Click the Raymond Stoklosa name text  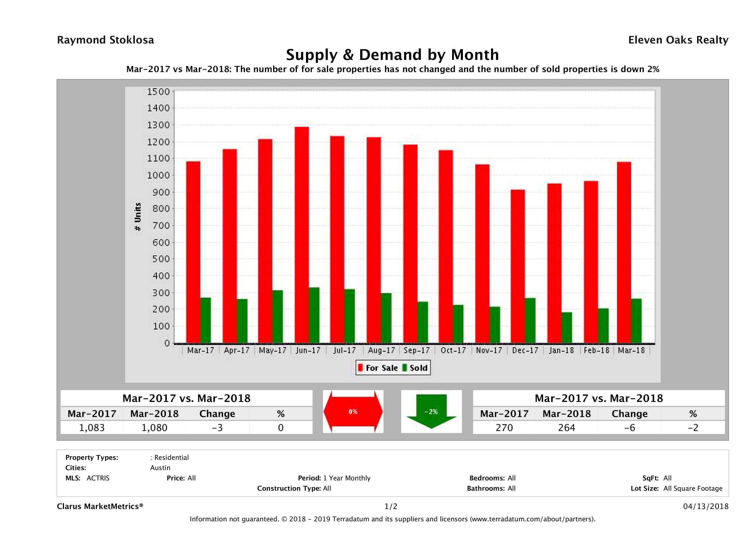[105, 40]
